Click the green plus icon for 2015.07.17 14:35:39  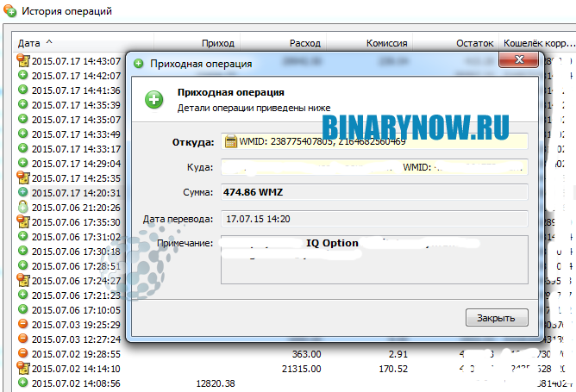tap(22, 104)
